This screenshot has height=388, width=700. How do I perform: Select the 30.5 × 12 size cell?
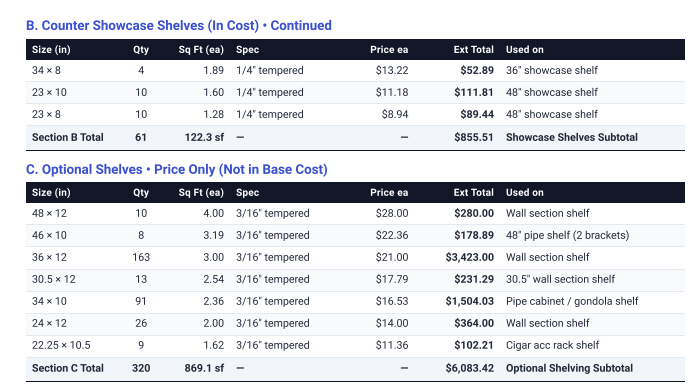[54, 280]
